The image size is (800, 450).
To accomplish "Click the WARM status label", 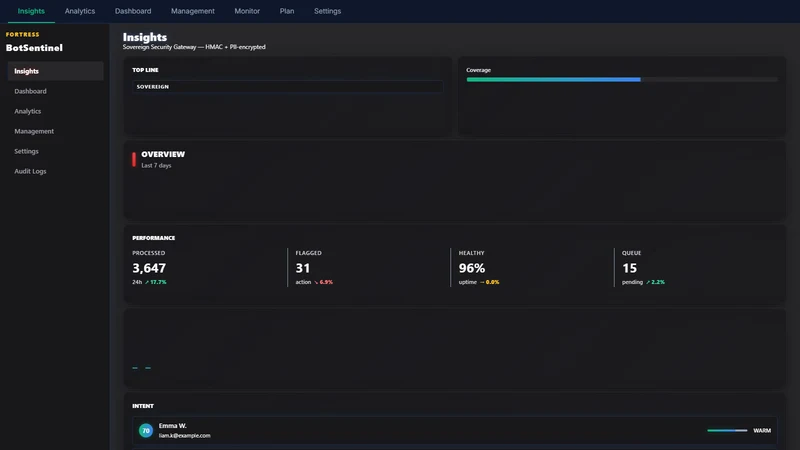I will pyautogui.click(x=762, y=431).
